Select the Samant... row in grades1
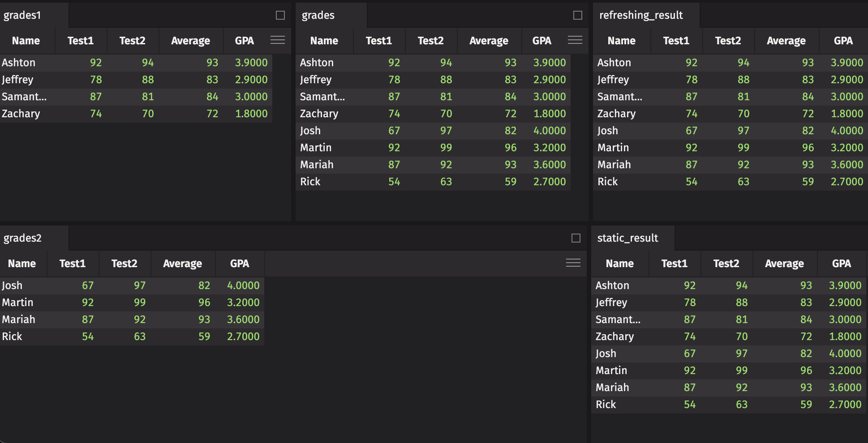This screenshot has width=868, height=443. 24,97
